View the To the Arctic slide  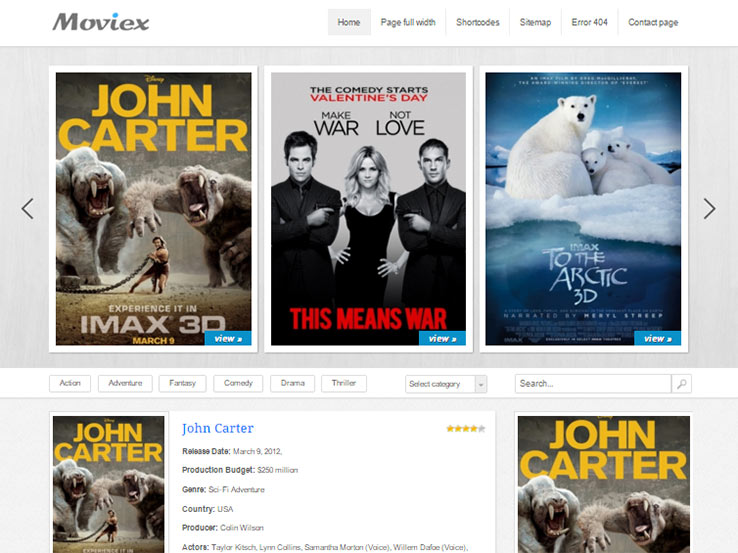pyautogui.click(x=658, y=338)
